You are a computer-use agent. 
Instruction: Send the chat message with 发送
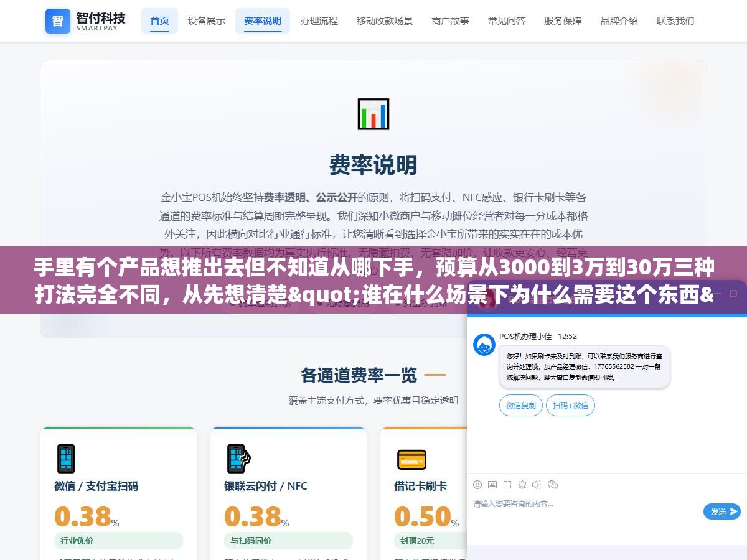pos(722,511)
